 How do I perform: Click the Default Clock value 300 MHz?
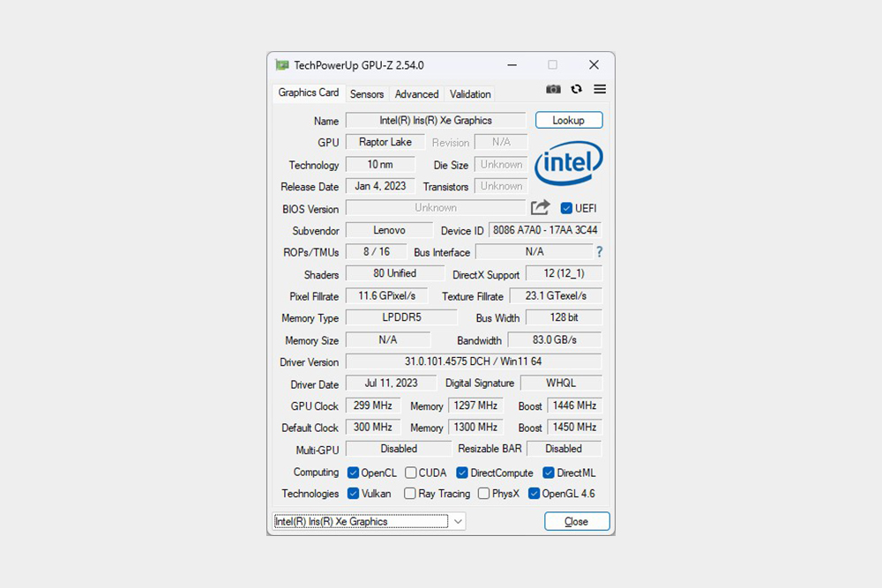373,428
